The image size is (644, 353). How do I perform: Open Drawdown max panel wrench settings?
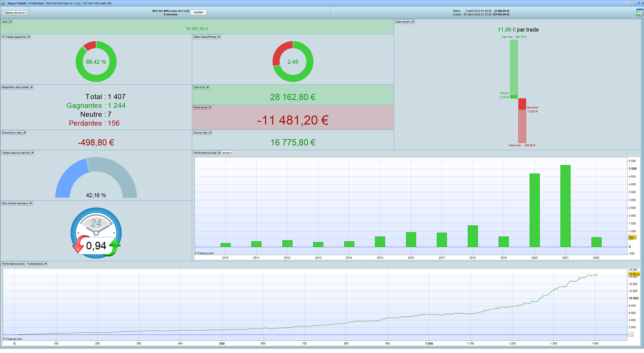click(x=24, y=133)
